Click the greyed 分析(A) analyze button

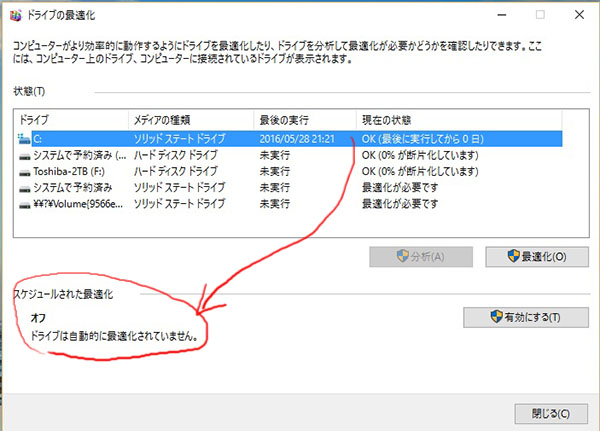pos(421,256)
